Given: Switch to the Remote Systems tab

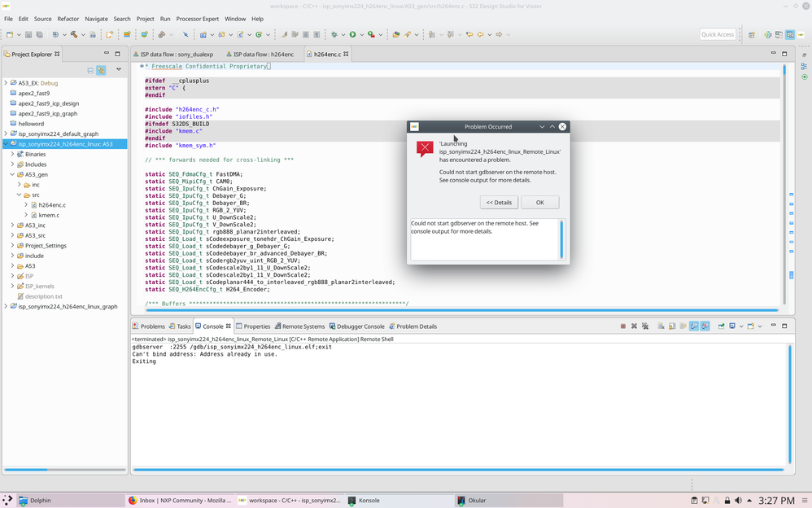Looking at the screenshot, I should pos(299,326).
